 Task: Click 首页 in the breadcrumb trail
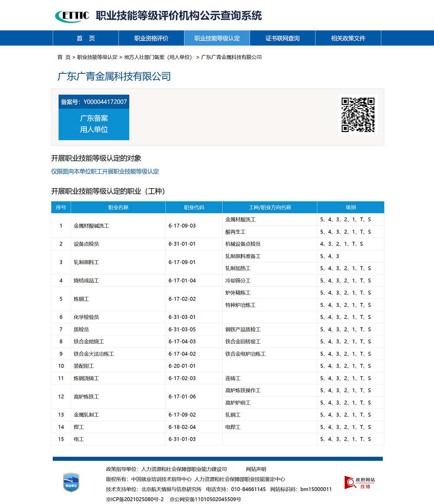point(64,57)
